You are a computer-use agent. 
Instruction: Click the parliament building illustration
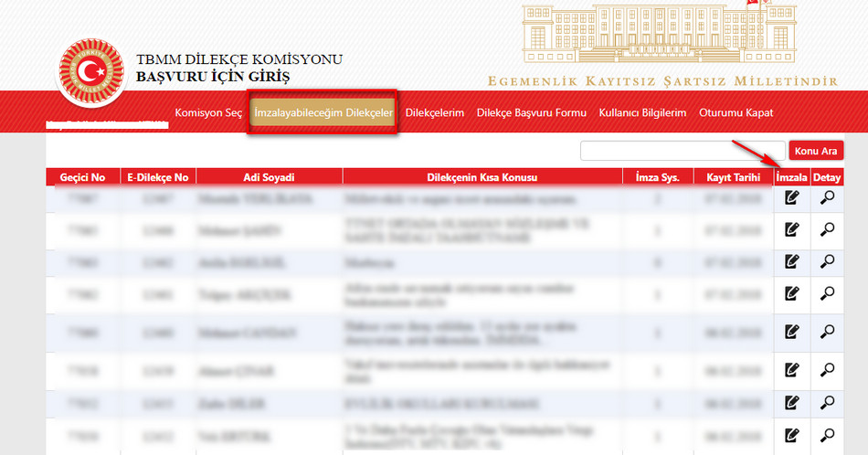[659, 32]
